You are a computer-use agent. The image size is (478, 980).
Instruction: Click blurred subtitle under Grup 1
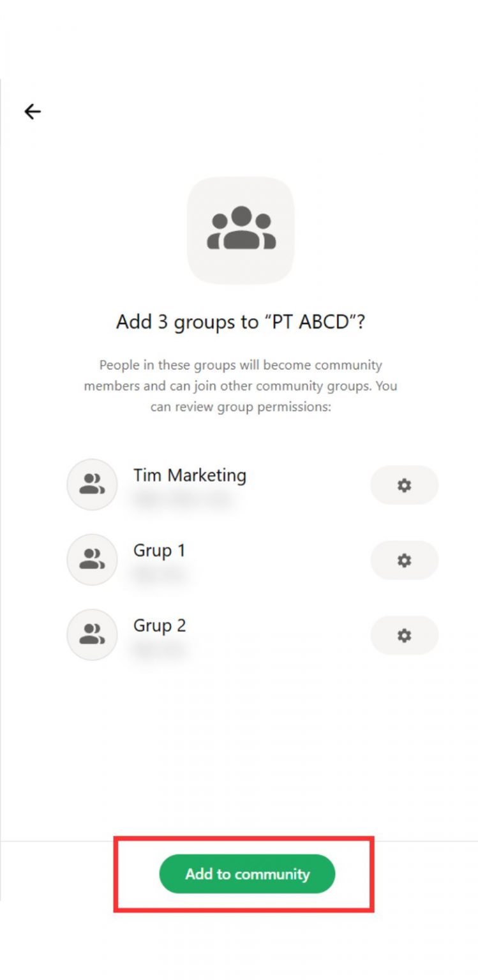160,575
